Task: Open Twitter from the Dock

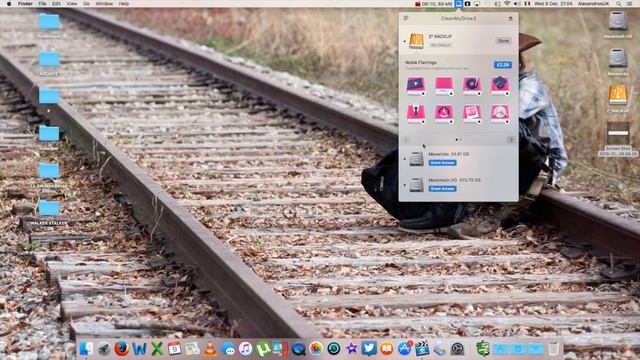Action: [369, 349]
